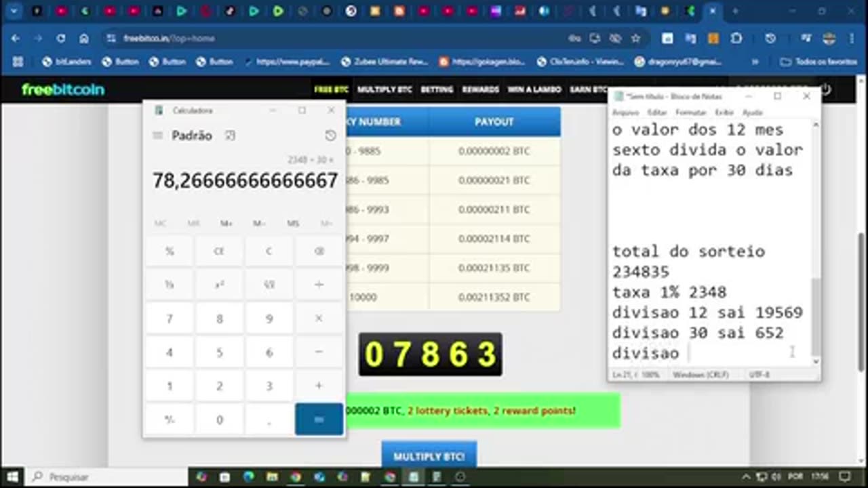The image size is (868, 488).
Task: Click the multiply key in Calculator
Action: coord(319,319)
